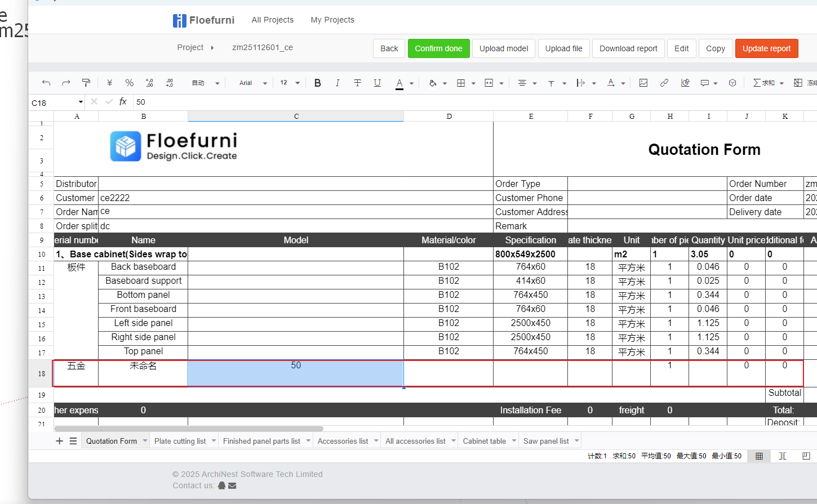Click the insert chart icon

(685, 83)
